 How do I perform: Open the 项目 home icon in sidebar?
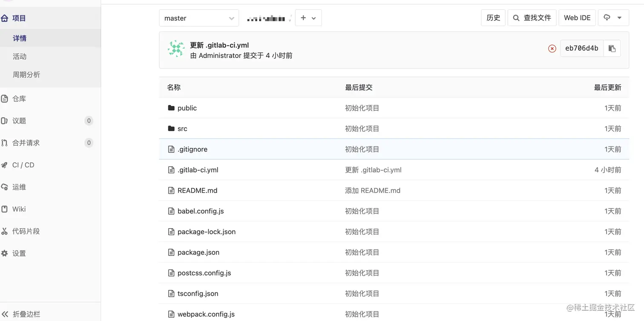tap(4, 18)
